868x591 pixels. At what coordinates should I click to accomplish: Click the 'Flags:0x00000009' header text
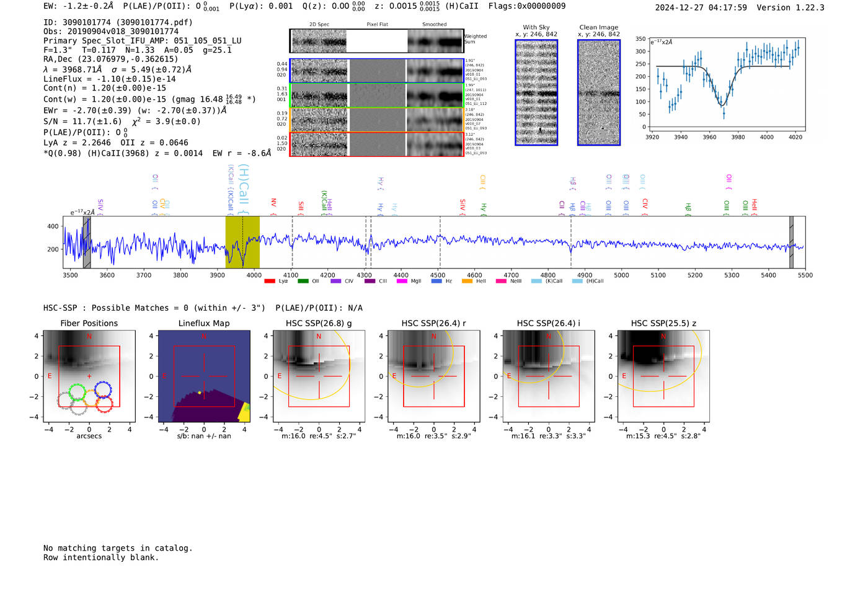[x=527, y=6]
